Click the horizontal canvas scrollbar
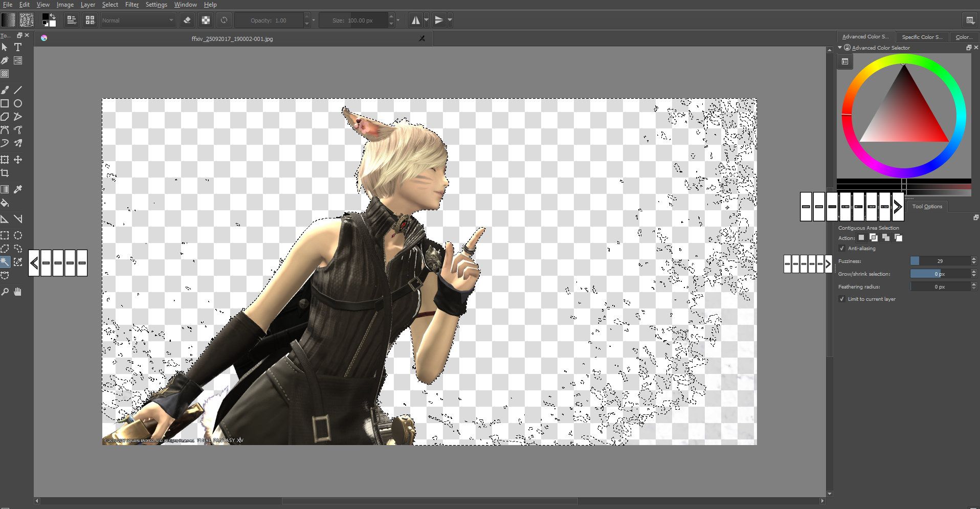 430,501
